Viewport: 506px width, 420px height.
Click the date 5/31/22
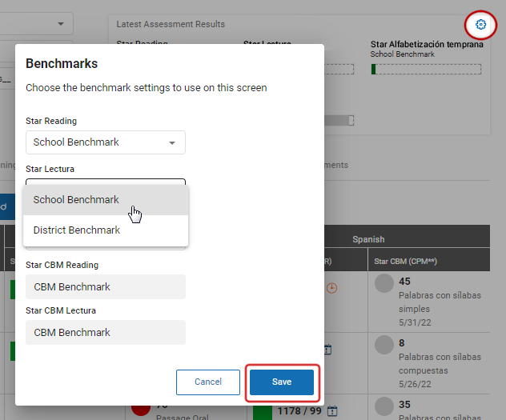pyautogui.click(x=415, y=322)
